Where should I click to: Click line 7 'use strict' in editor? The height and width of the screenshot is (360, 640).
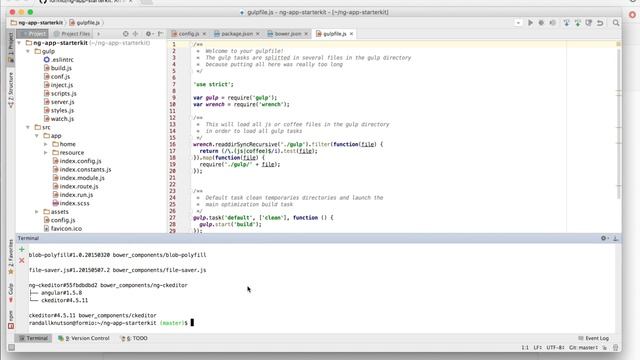click(213, 84)
